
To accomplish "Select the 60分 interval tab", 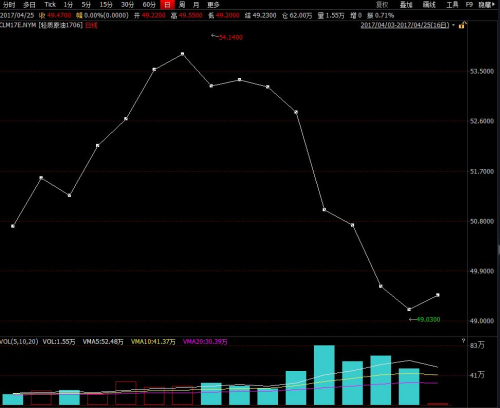I will (x=149, y=5).
